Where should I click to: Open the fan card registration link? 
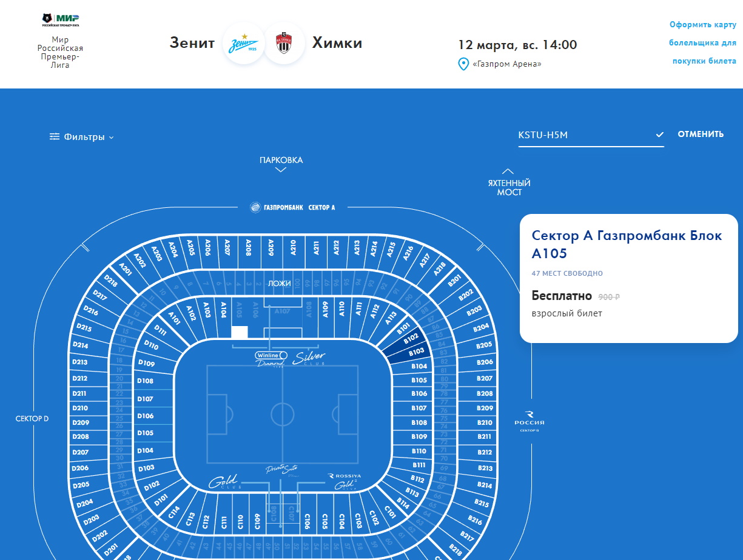tap(702, 43)
